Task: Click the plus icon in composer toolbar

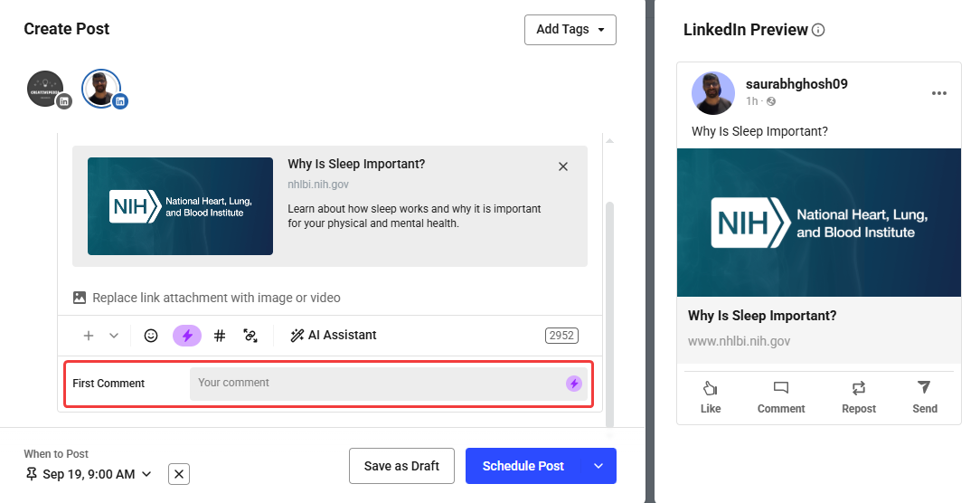Action: [89, 336]
